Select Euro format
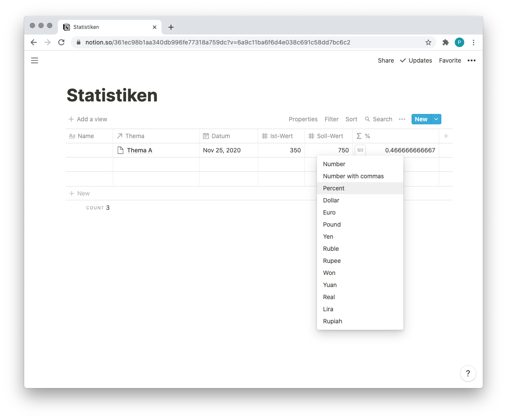Image resolution: width=507 pixels, height=420 pixels. tap(360, 212)
